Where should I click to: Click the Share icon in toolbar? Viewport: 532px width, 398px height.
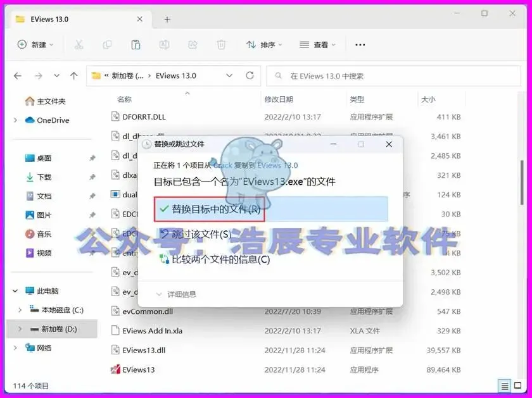193,44
